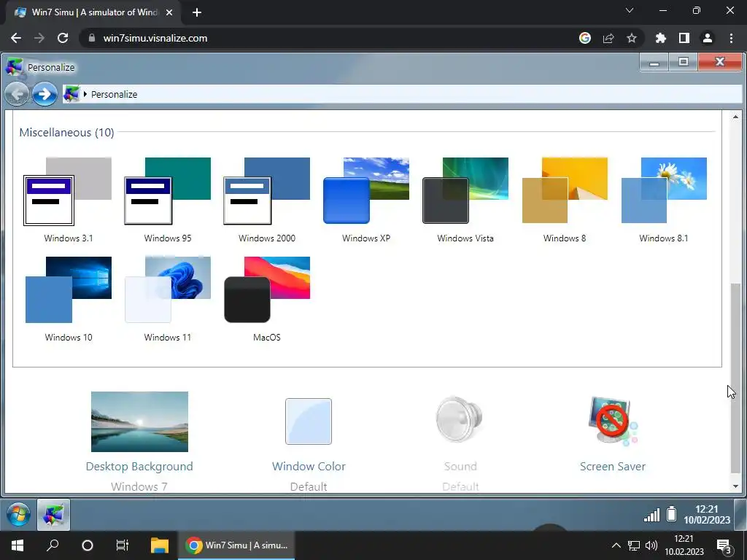Open File Explorer from taskbar
The width and height of the screenshot is (747, 560).
click(x=160, y=545)
